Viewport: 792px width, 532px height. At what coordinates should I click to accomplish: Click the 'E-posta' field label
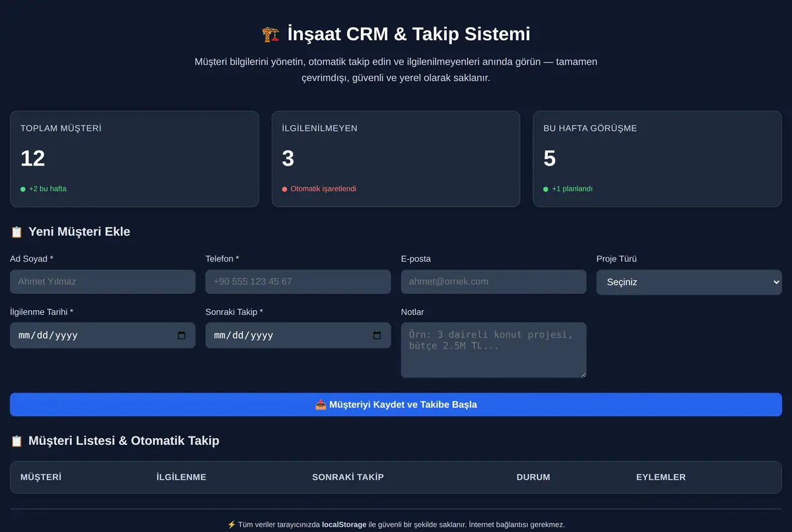point(416,259)
